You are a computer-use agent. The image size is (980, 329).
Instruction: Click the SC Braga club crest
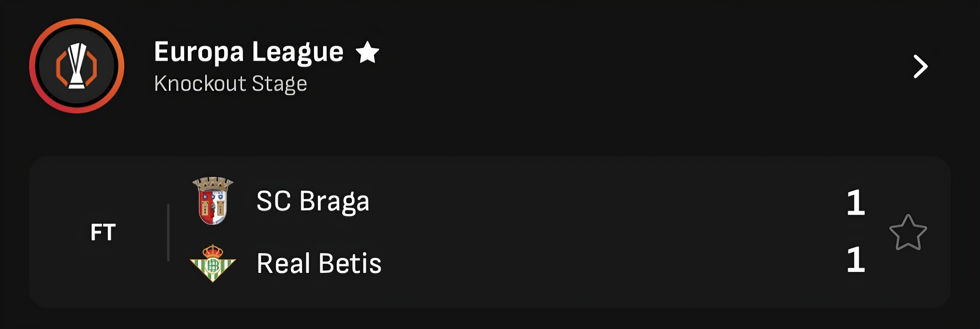[x=212, y=201]
